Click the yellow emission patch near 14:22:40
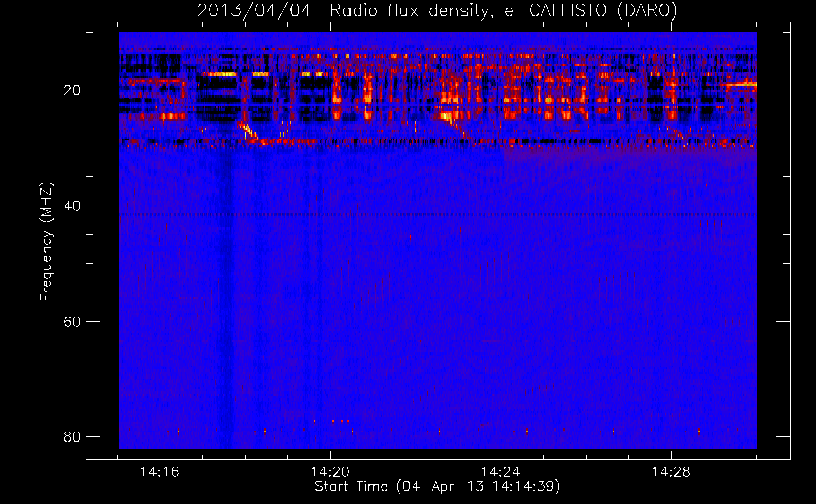 pos(446,117)
